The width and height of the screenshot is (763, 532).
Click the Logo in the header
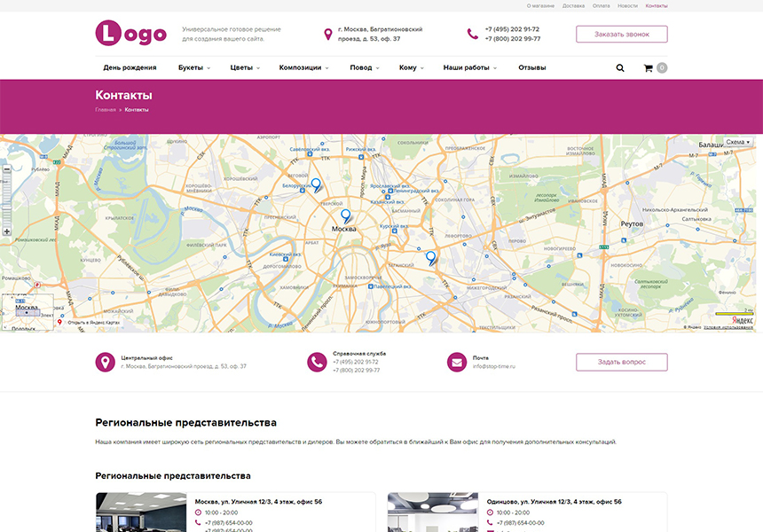(x=131, y=33)
